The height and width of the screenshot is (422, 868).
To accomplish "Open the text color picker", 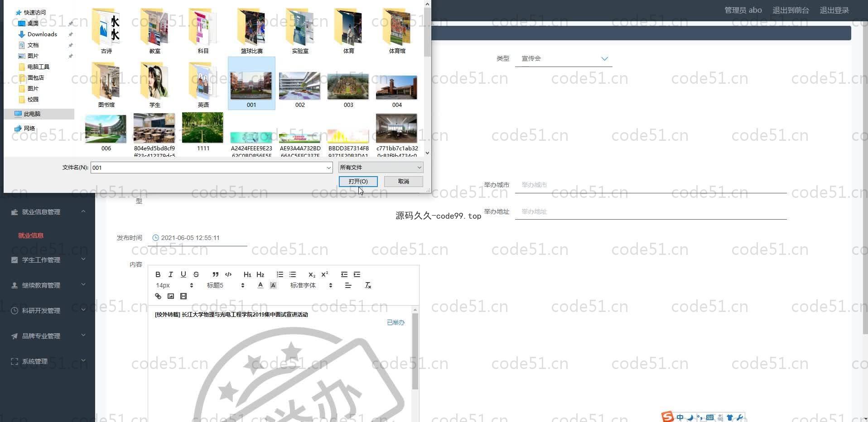I will [260, 285].
